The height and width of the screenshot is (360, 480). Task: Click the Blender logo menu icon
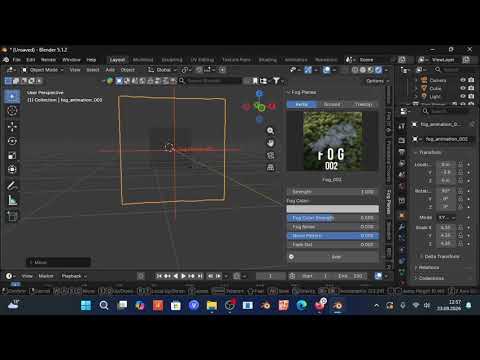6,60
